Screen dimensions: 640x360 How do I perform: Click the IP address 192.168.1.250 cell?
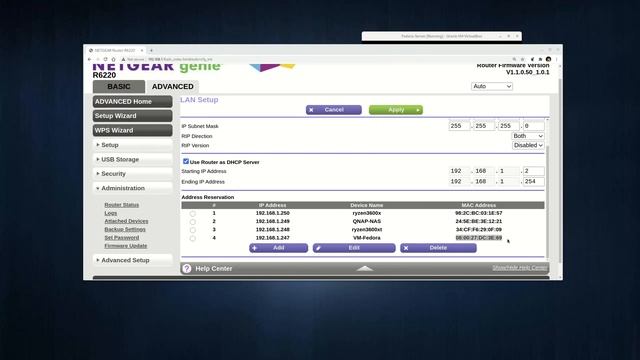pos(272,213)
